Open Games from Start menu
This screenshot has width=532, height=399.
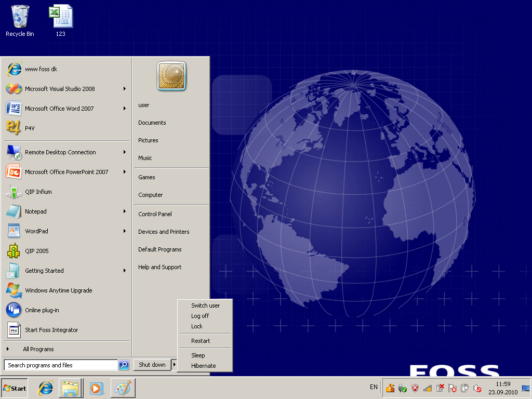pyautogui.click(x=147, y=178)
